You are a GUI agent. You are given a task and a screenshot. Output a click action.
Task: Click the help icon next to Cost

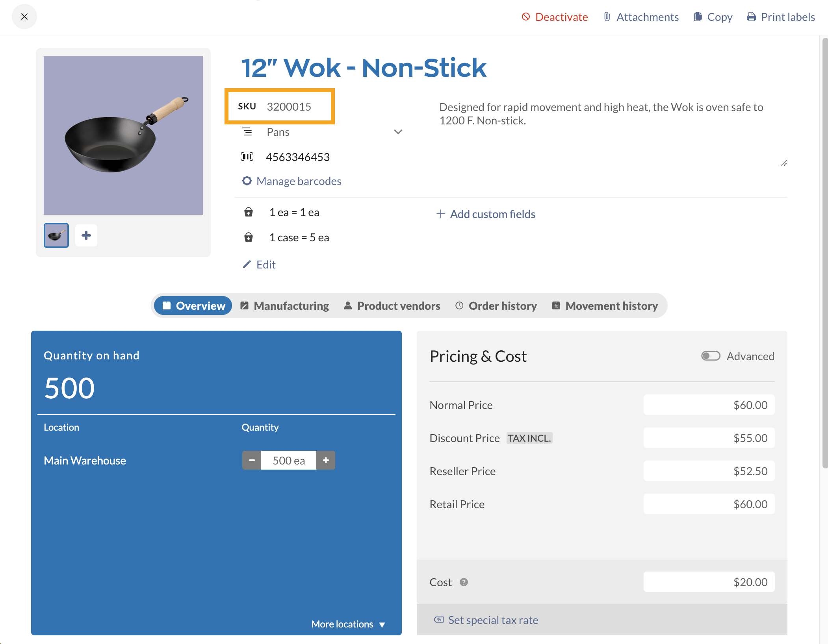[464, 582]
